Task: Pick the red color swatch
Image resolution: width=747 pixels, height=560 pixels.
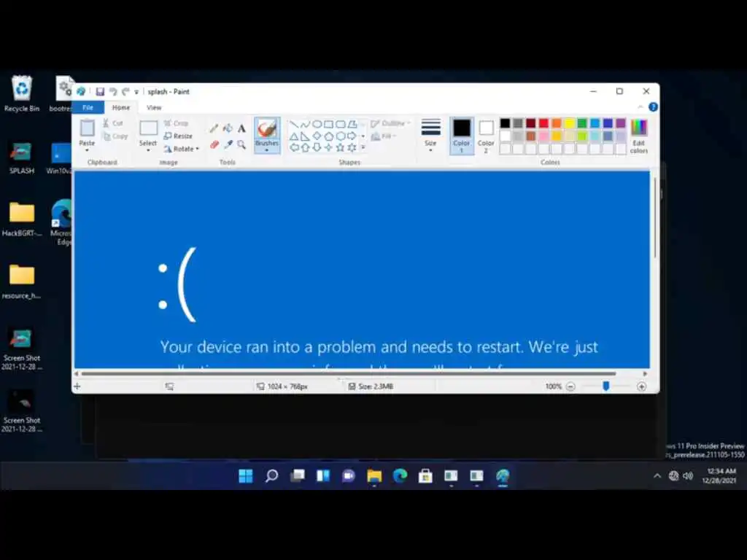Action: pyautogui.click(x=543, y=123)
